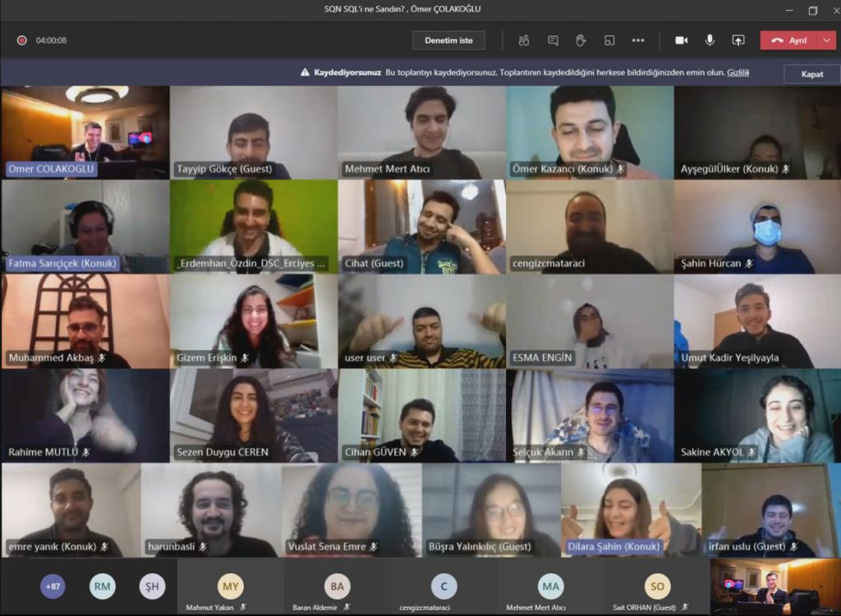Click the Denetim iste button

pyautogui.click(x=448, y=40)
